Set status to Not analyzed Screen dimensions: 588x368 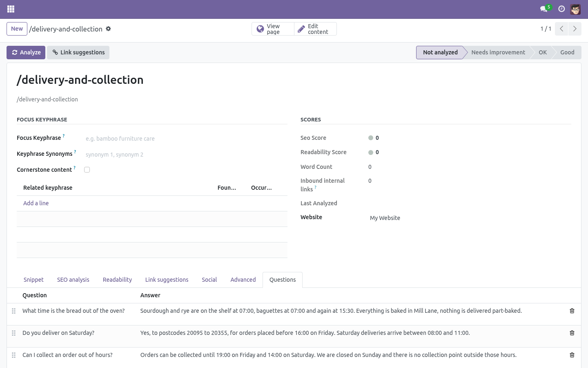(440, 52)
